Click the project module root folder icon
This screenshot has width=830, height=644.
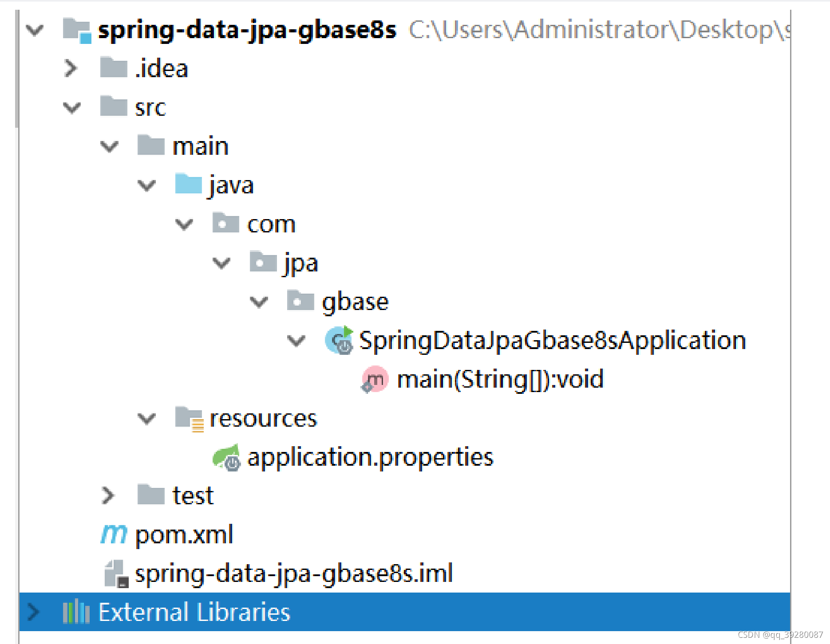tap(77, 31)
